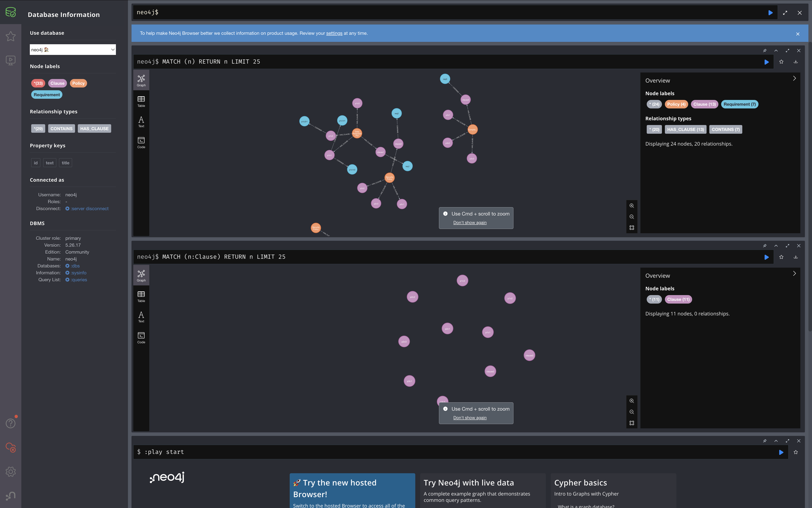Fit the Clause graph to screen
The height and width of the screenshot is (508, 812).
[x=632, y=423]
